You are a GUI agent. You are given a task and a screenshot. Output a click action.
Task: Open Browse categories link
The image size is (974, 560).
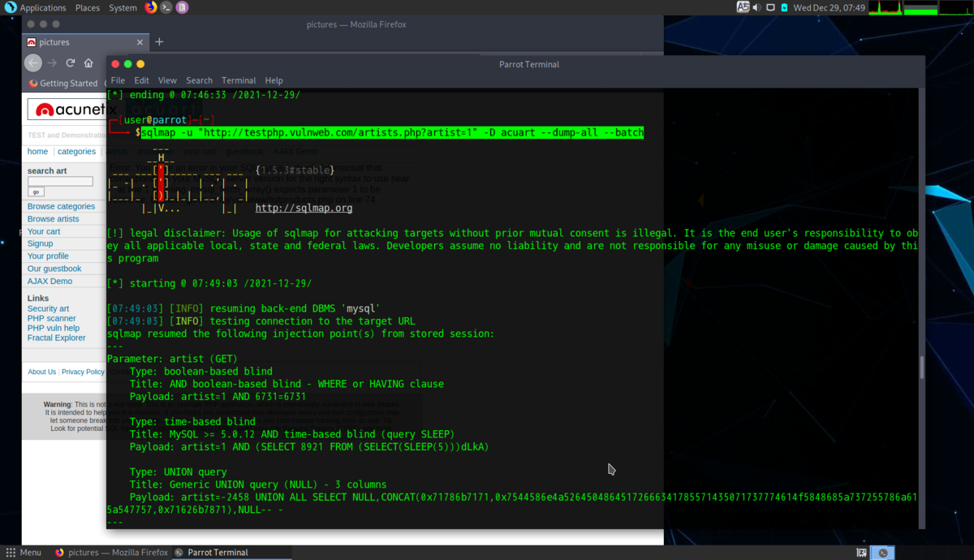61,206
